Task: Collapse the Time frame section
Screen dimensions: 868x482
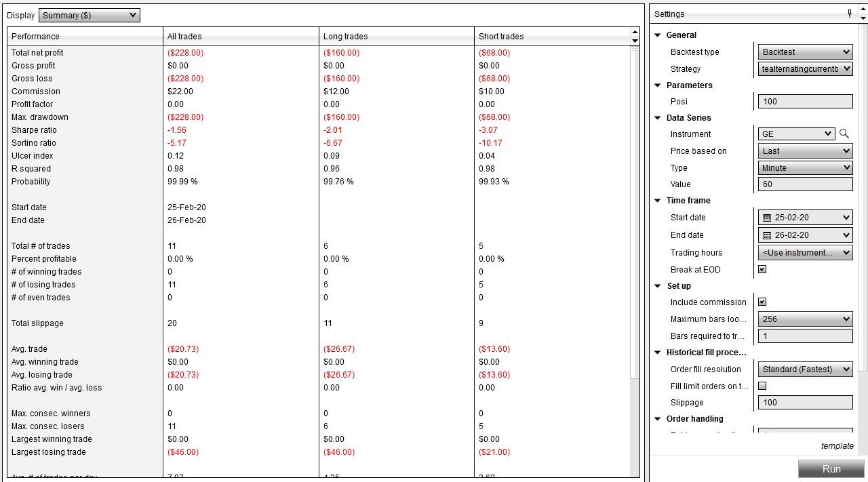Action: 657,200
